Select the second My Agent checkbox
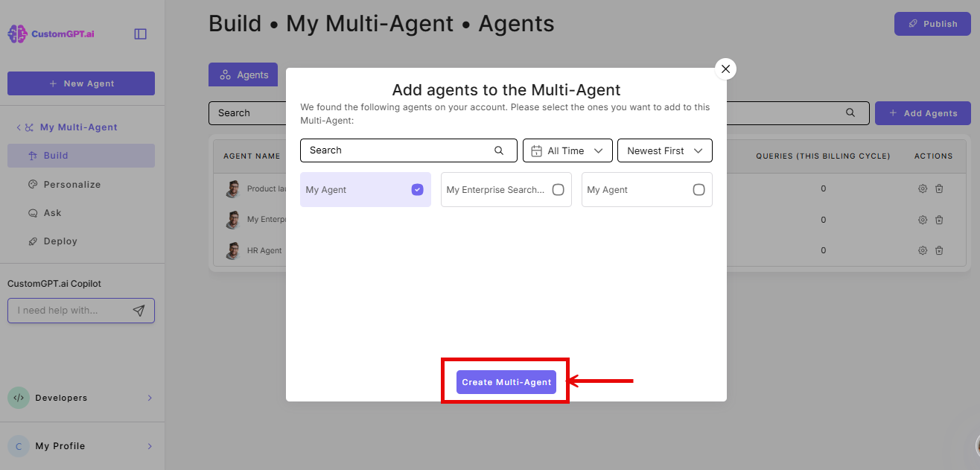The height and width of the screenshot is (470, 980). tap(699, 189)
